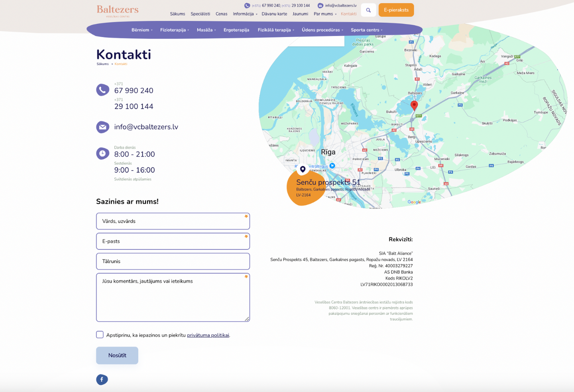The image size is (574, 392).
Task: Focus the comment message textarea
Action: [x=173, y=297]
